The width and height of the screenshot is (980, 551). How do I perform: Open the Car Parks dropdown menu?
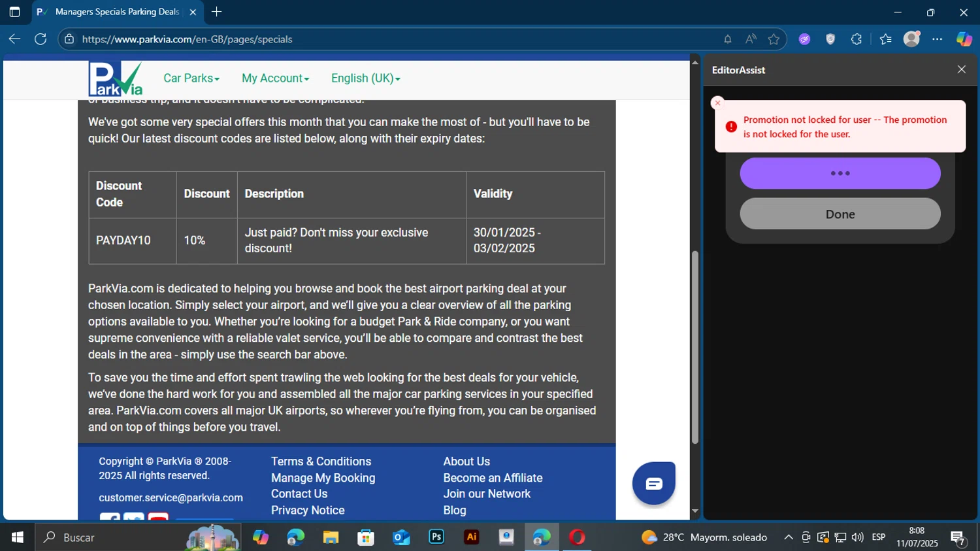point(191,78)
